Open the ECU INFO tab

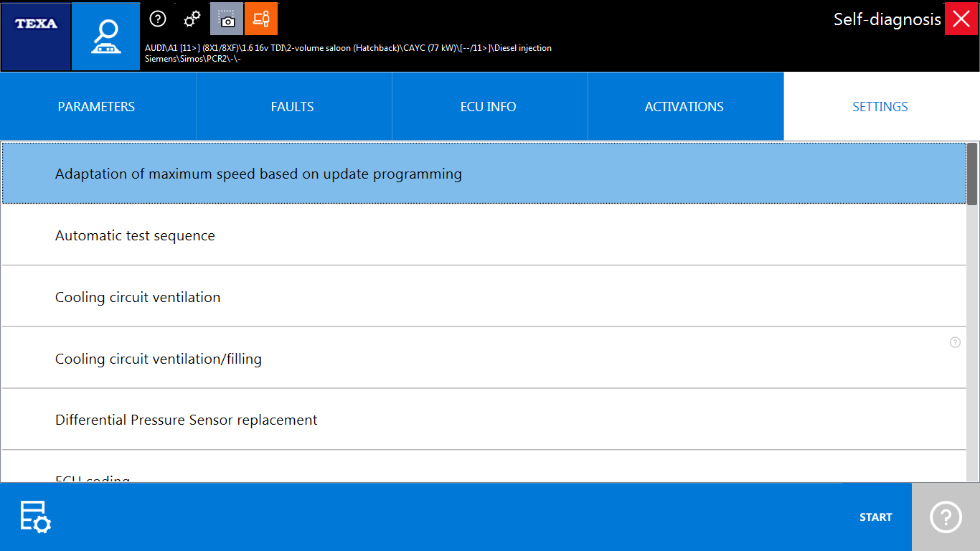(489, 106)
